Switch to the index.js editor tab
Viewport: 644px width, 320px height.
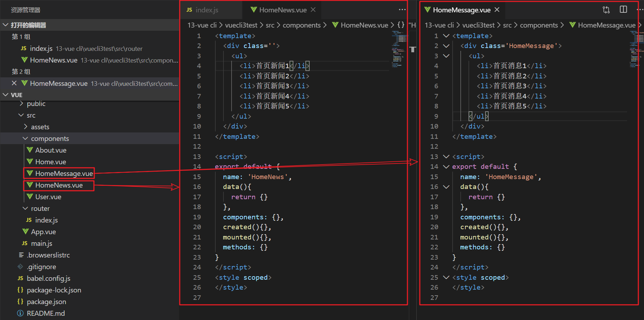tap(211, 10)
